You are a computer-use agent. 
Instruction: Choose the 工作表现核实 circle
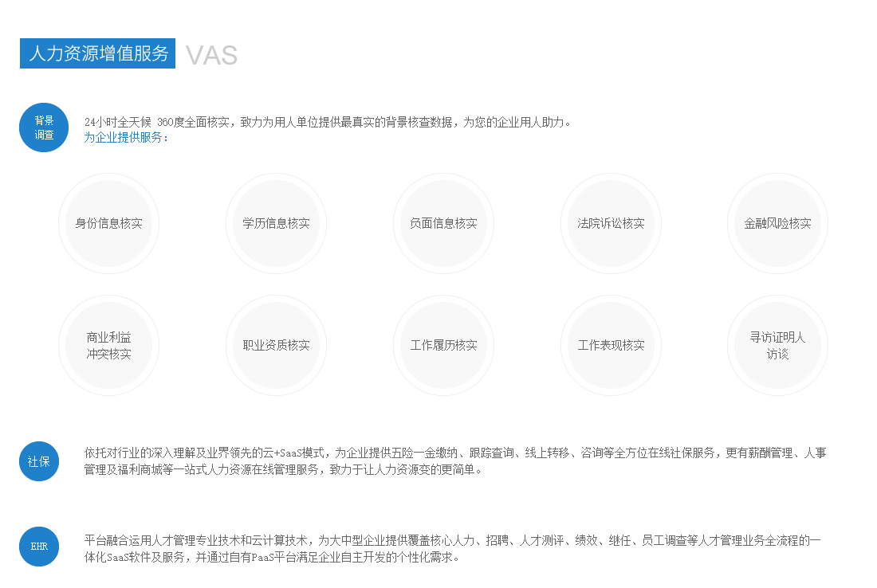coord(611,346)
